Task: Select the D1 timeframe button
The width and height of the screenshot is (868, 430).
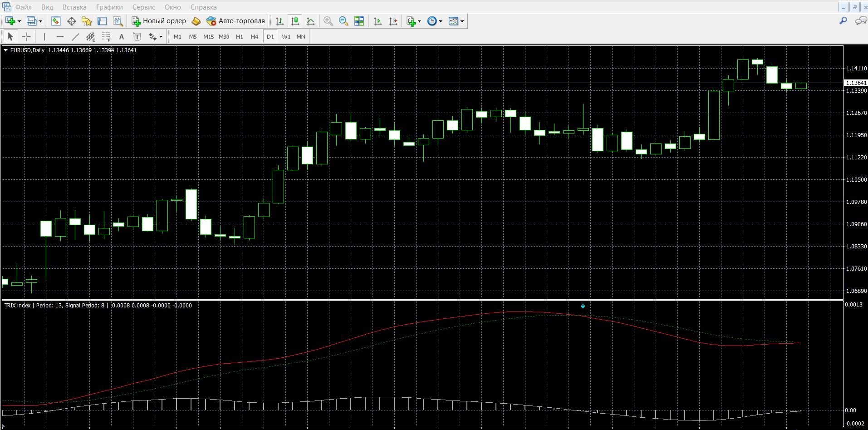Action: point(270,36)
